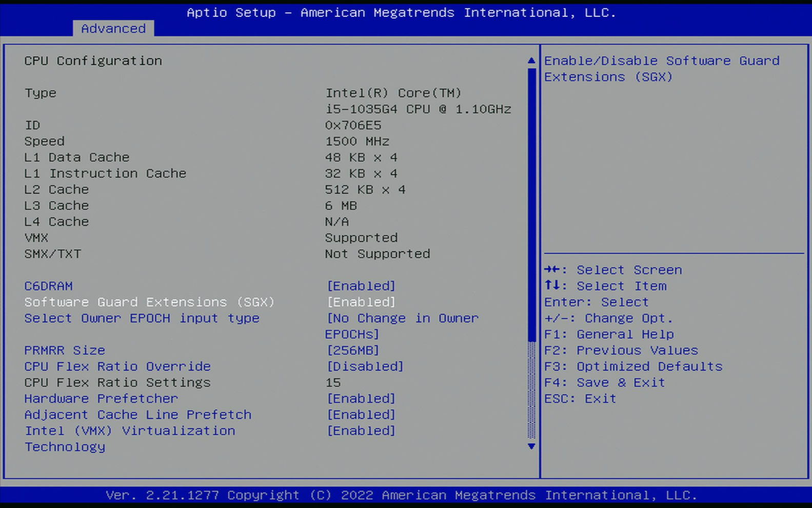Viewport: 812px width, 508px height.
Task: Click the CPU Flex Ratio Settings value
Action: click(x=333, y=383)
